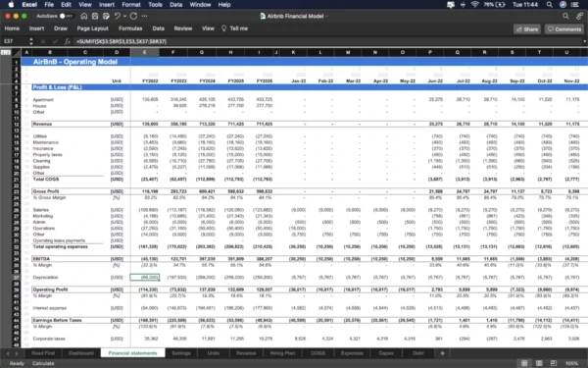Open the Formulas ribbon tab

coord(130,28)
